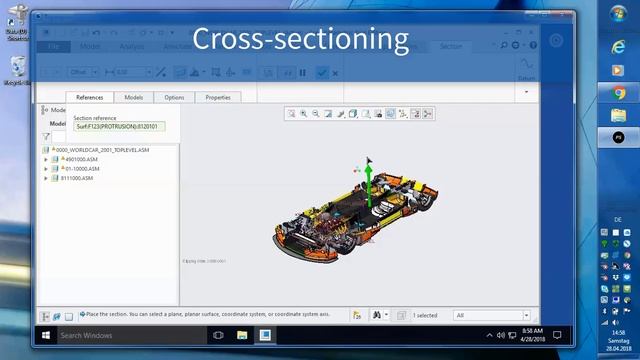The height and width of the screenshot is (360, 640).
Task: Click the Zoom Out magnifier icon
Action: (316, 114)
